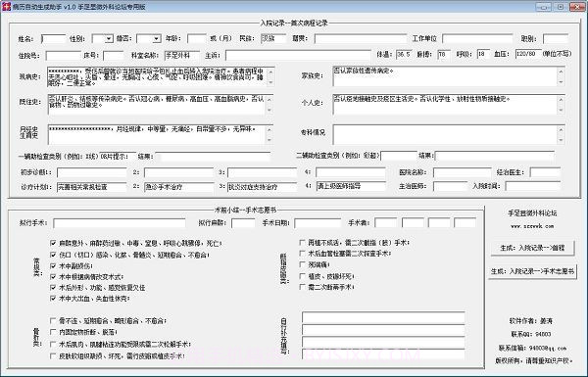Click the 主诉 input field

pos(298,56)
